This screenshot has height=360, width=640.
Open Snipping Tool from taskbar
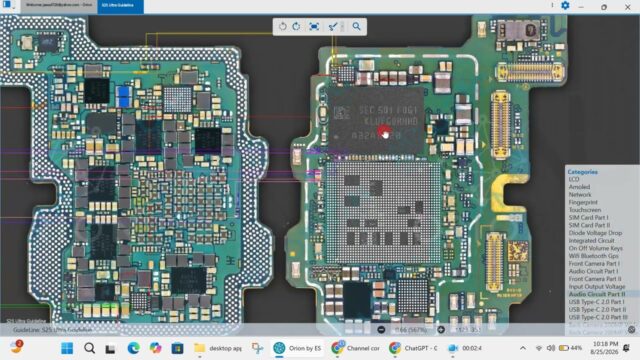257,348
